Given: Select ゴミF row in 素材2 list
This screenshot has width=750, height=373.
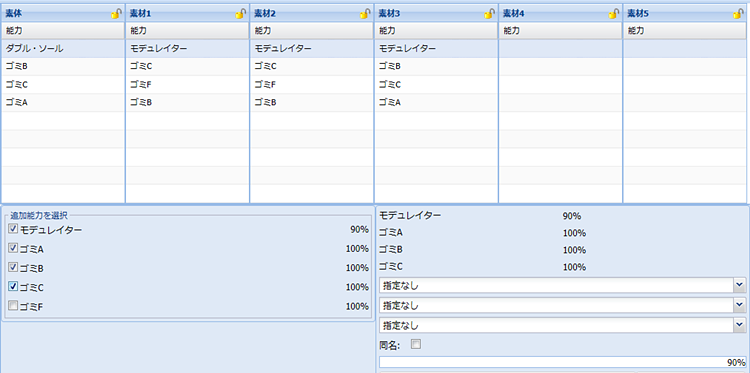Looking at the screenshot, I should coord(311,85).
